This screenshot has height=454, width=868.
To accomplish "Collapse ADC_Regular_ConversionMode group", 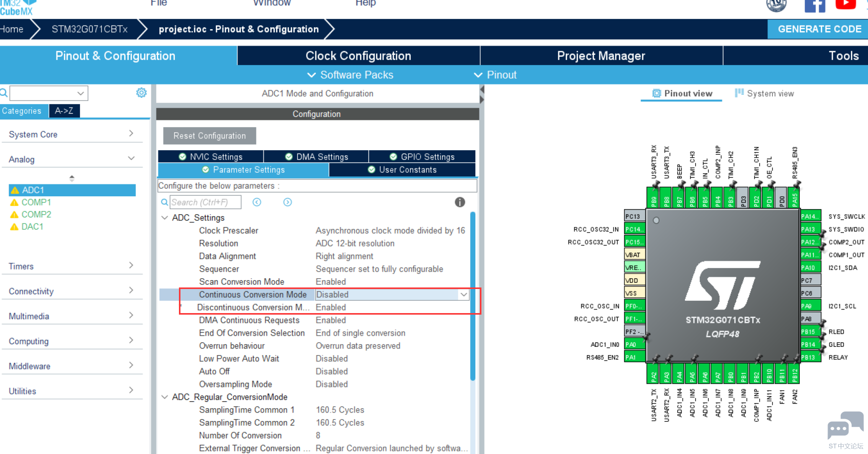I will (165, 397).
